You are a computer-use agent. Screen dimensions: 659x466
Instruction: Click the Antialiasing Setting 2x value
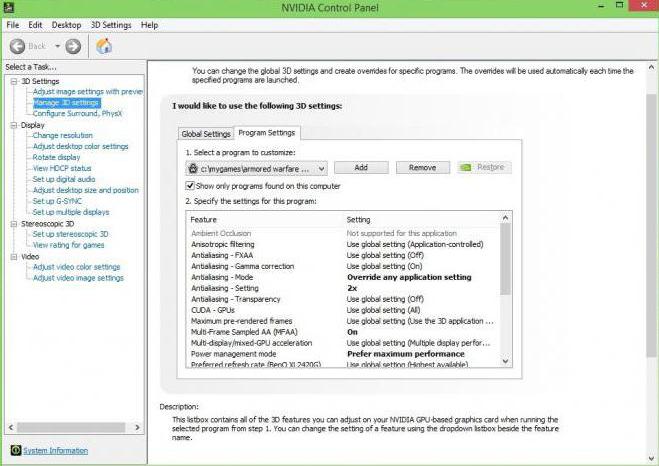[352, 288]
